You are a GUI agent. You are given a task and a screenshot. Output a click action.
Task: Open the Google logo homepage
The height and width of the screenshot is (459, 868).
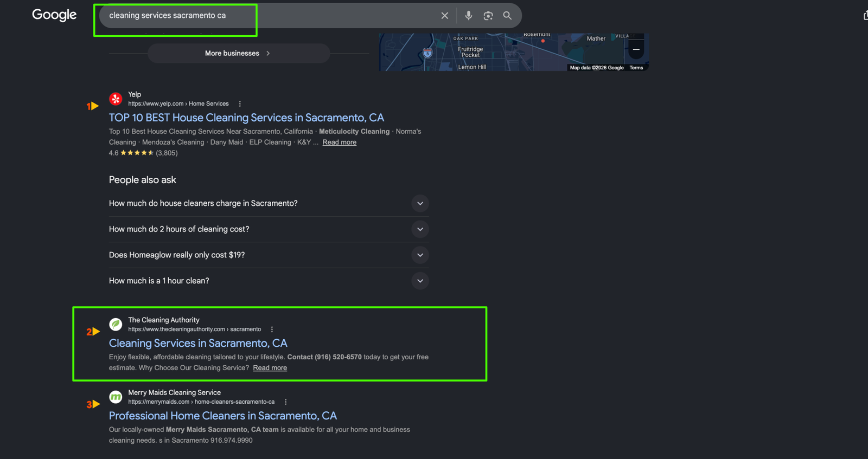point(54,15)
